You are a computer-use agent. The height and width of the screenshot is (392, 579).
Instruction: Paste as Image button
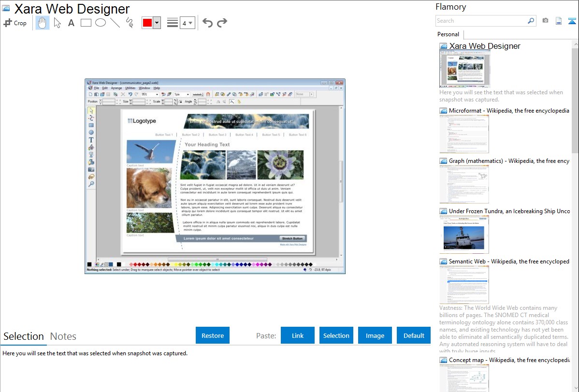[375, 335]
